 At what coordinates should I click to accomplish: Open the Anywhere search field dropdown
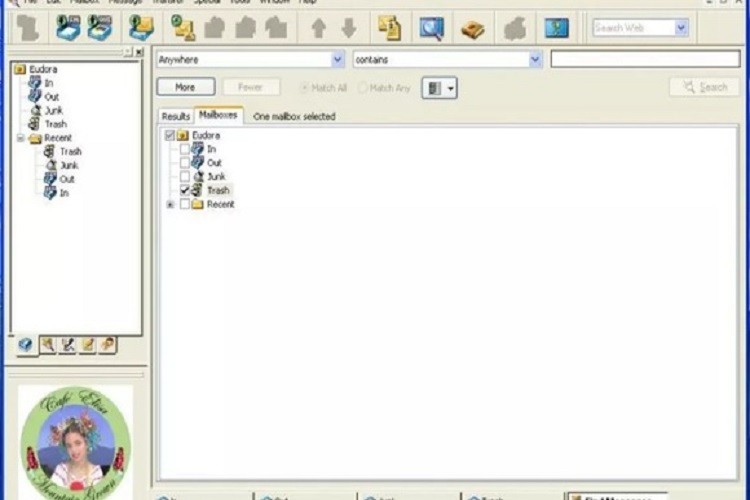pos(337,60)
